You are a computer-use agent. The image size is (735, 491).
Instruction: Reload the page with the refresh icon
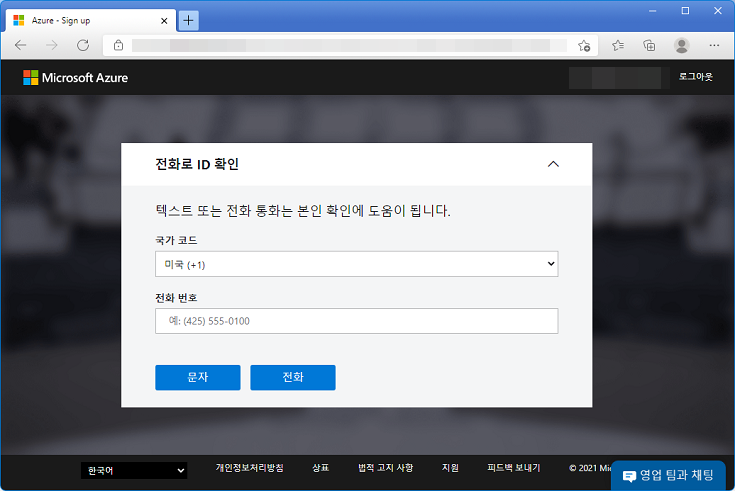83,45
